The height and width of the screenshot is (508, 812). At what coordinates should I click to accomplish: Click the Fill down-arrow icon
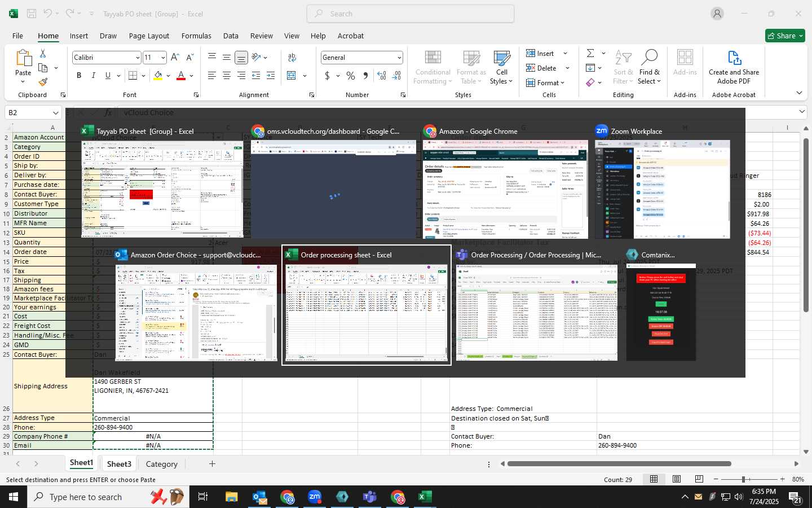(590, 68)
